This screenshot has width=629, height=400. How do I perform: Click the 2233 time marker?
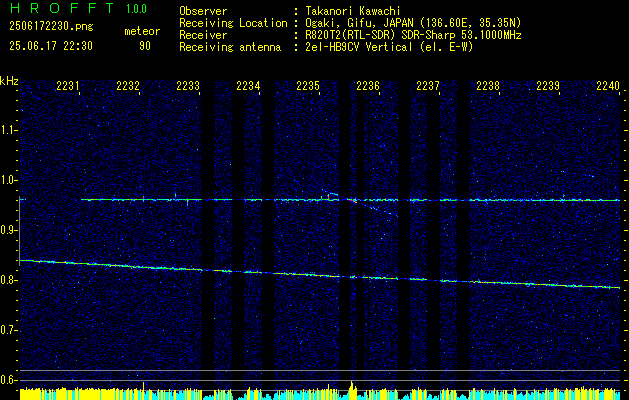pos(188,85)
